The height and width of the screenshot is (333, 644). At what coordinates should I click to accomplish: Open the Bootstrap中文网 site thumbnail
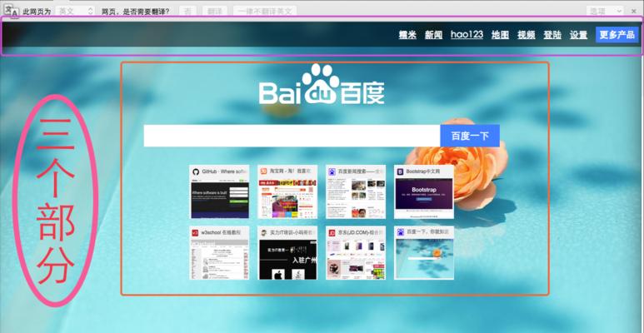pyautogui.click(x=424, y=191)
